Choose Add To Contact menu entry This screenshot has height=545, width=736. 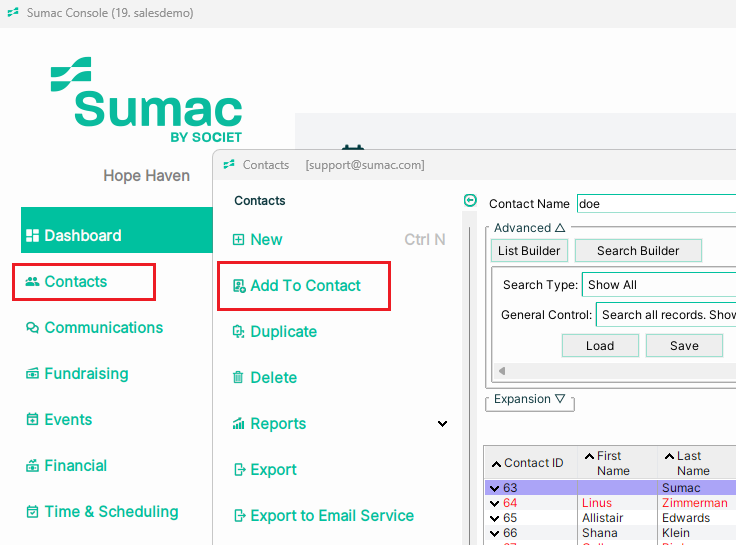(304, 286)
